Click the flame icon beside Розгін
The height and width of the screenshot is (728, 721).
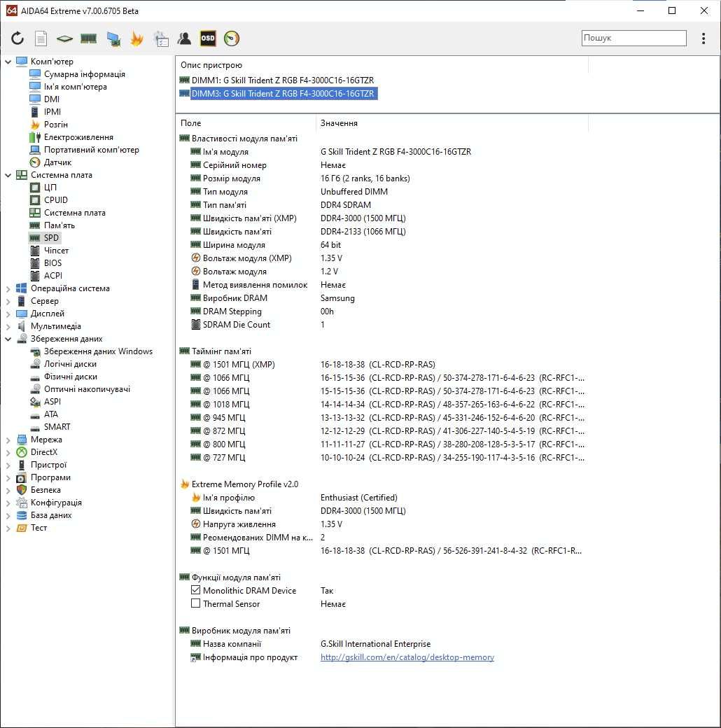35,125
